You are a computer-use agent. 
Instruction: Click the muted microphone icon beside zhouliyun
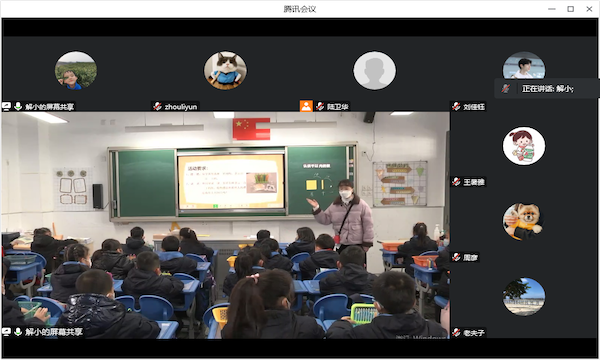pyautogui.click(x=157, y=106)
